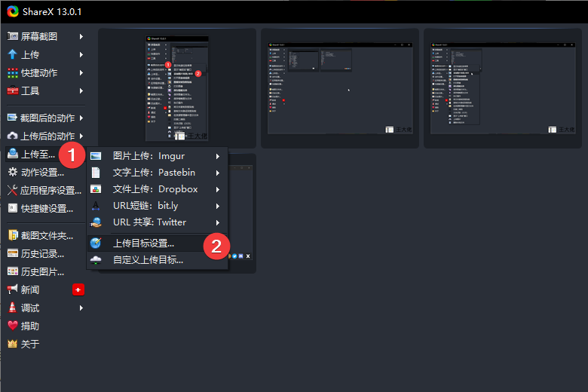Choose 上传目标设置... from submenu
Screen dimensions: 588x392
(x=157, y=243)
